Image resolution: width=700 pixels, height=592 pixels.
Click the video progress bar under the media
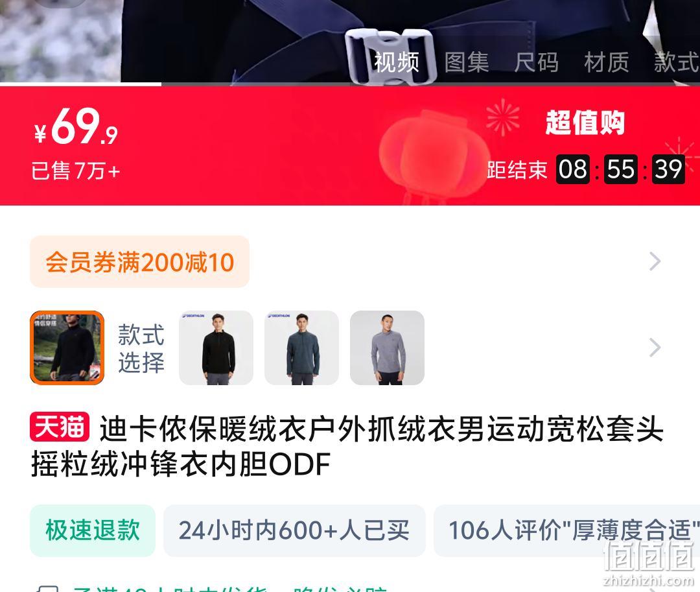[x=350, y=84]
